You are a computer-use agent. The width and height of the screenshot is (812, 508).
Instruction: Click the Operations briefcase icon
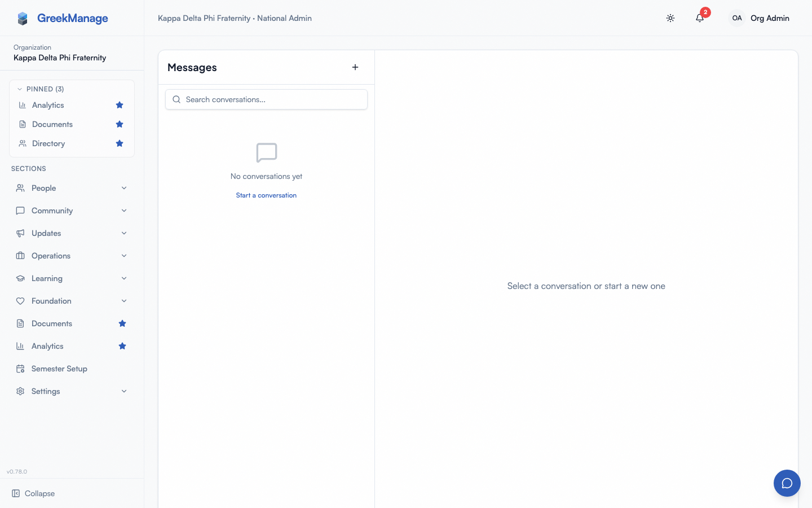tap(20, 256)
